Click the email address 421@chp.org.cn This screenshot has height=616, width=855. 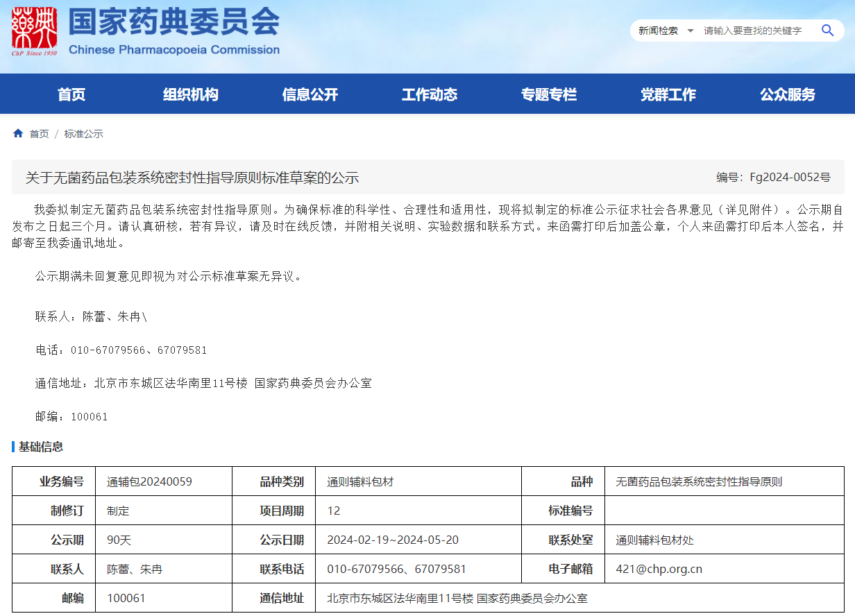click(x=659, y=569)
